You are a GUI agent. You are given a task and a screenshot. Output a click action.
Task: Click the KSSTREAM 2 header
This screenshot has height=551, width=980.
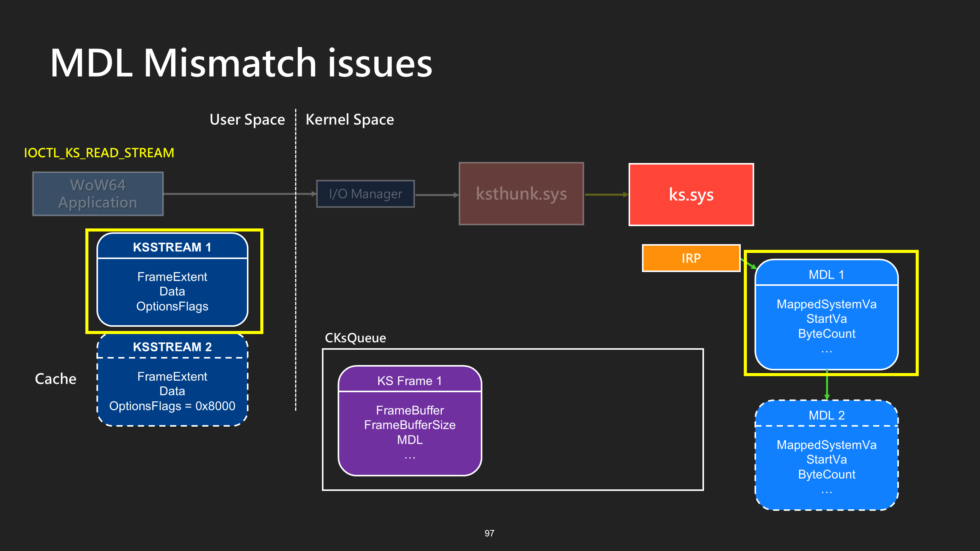pos(172,347)
